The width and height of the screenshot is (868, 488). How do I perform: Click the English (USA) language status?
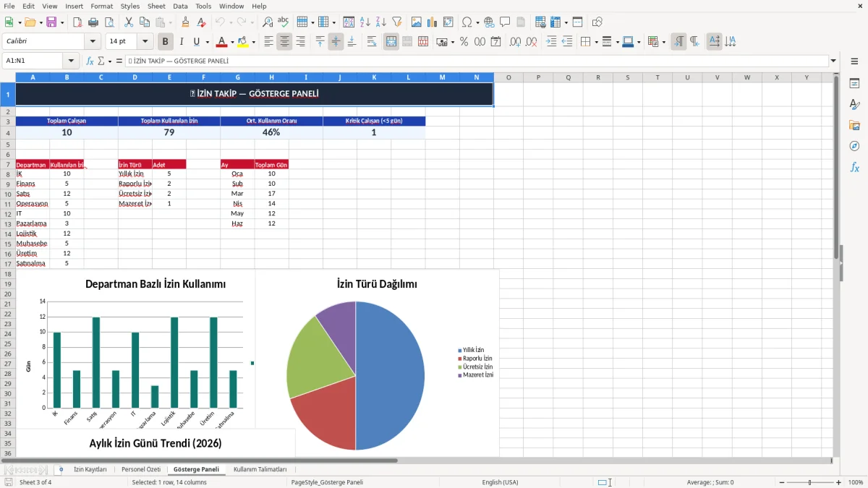click(501, 482)
